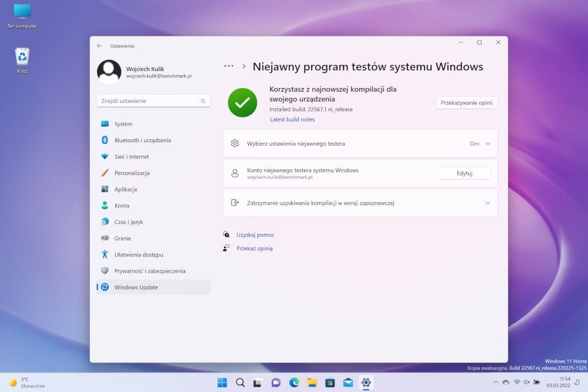Open System settings in the sidebar
588x392 pixels.
click(153, 124)
